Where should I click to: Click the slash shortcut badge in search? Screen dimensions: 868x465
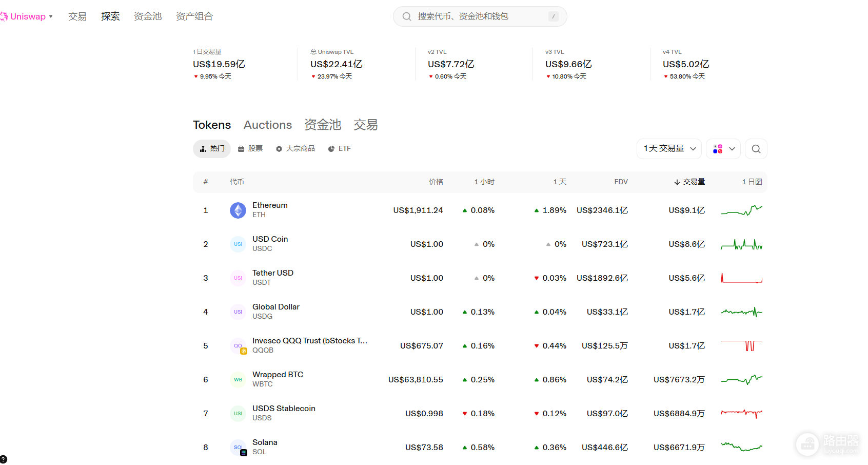coord(554,16)
